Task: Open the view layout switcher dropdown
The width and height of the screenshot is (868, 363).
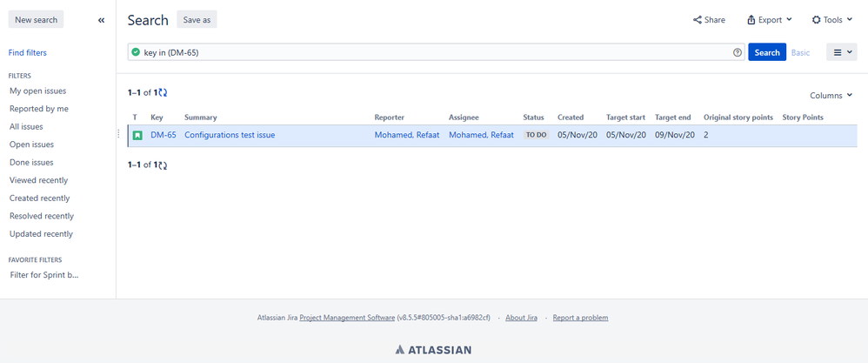Action: click(841, 52)
